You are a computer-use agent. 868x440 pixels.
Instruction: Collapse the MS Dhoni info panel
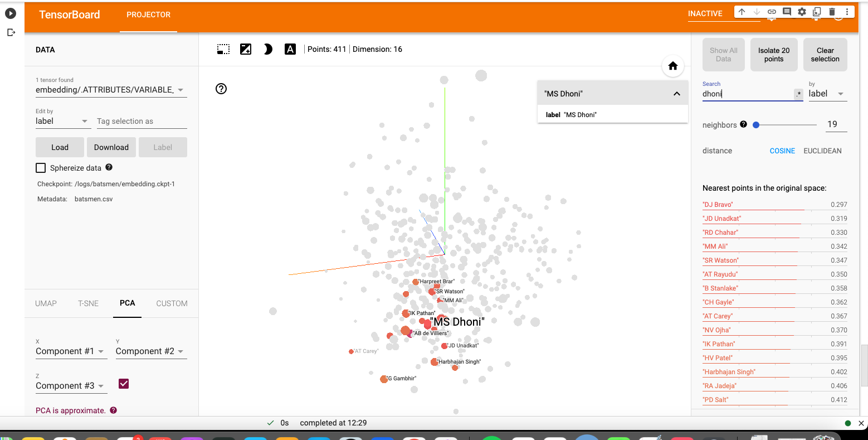pyautogui.click(x=676, y=94)
